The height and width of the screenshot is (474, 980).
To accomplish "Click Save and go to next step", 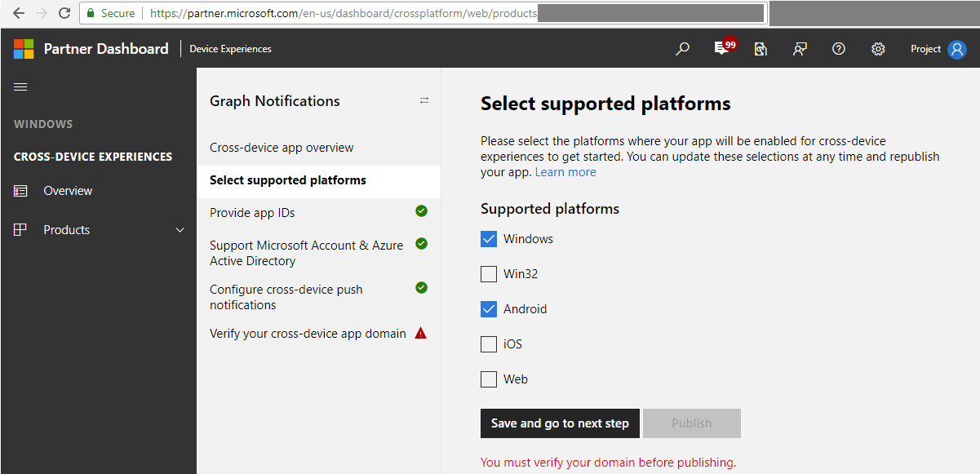I will (560, 423).
